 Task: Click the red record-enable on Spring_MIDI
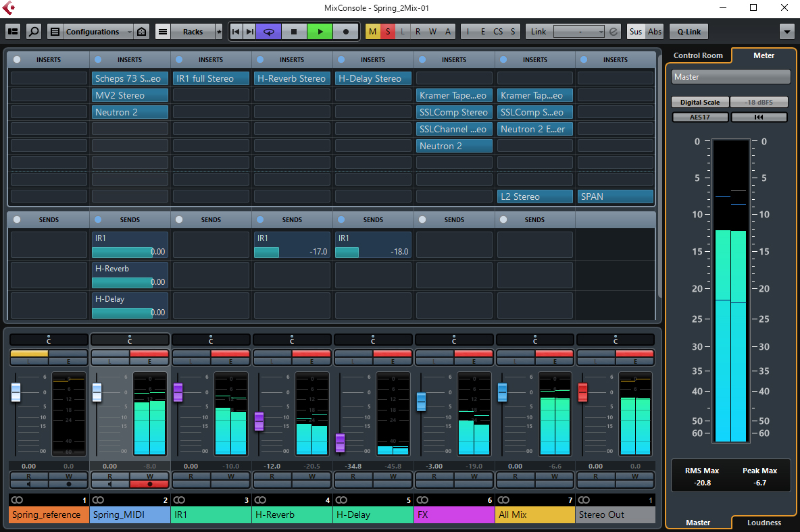[x=149, y=483]
